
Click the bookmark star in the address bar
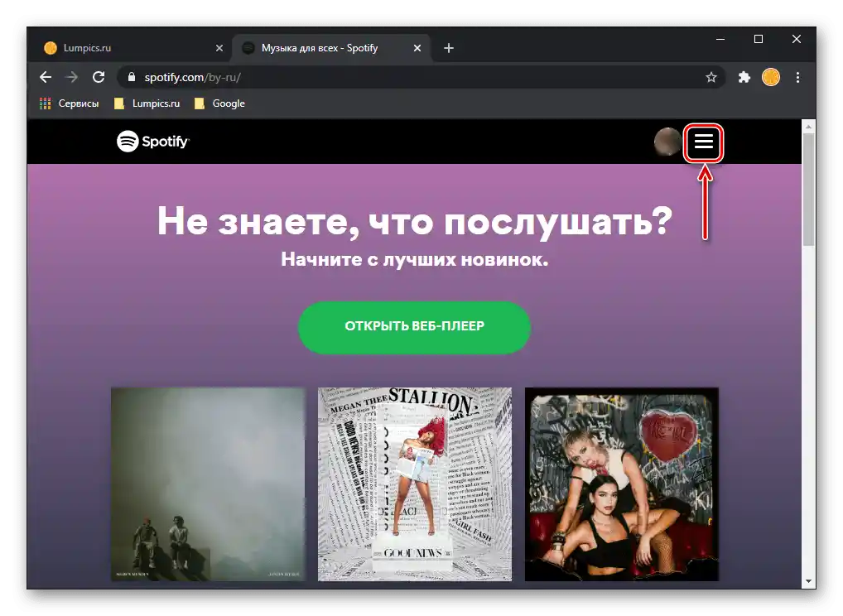(x=711, y=77)
